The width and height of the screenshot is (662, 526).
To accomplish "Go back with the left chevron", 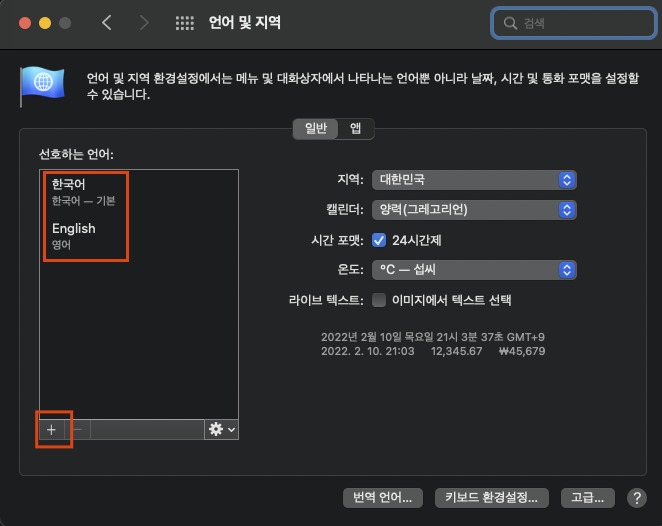I will 107,22.
